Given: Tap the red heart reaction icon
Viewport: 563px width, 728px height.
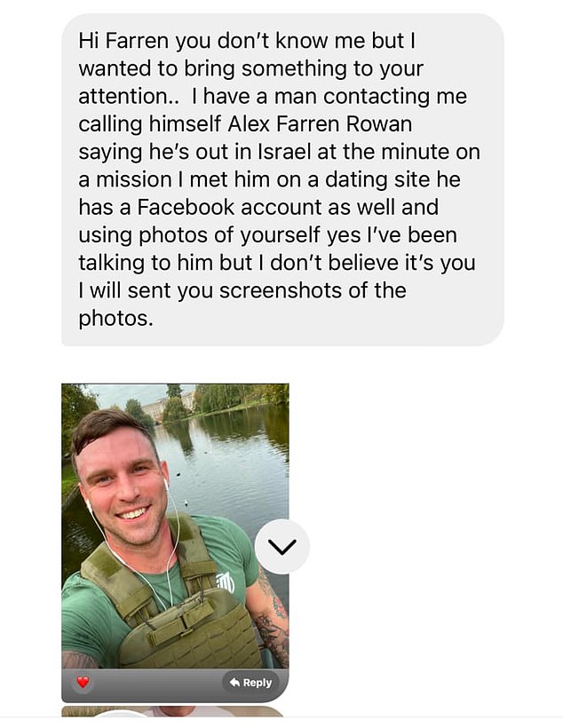Looking at the screenshot, I should [x=83, y=682].
